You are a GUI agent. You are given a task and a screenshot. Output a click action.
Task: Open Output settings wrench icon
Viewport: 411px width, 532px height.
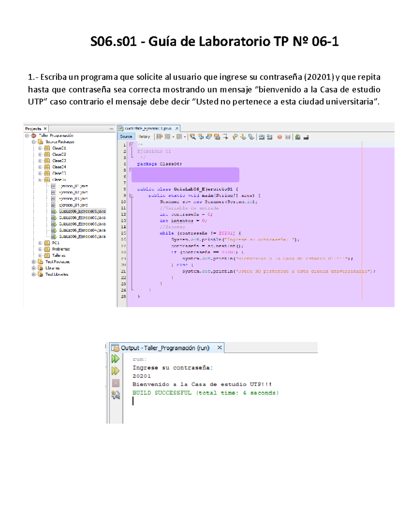point(116,395)
